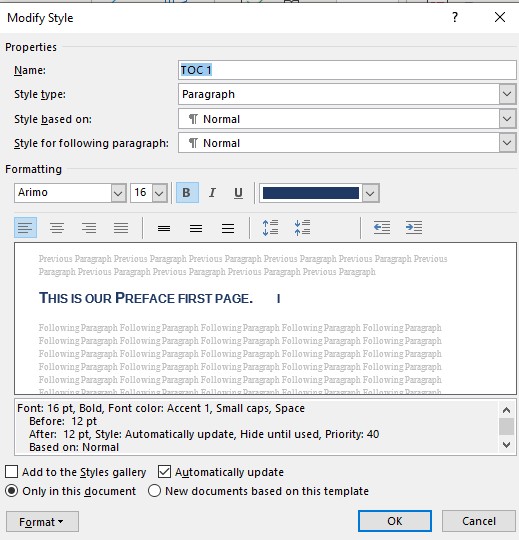The image size is (519, 540).
Task: Select New documents based on this template
Action: coord(154,491)
